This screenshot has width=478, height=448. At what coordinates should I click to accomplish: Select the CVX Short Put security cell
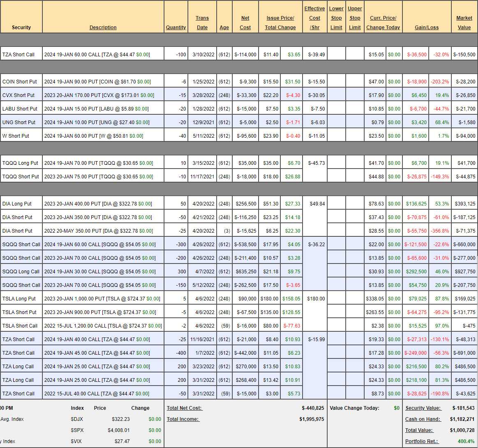(21, 95)
